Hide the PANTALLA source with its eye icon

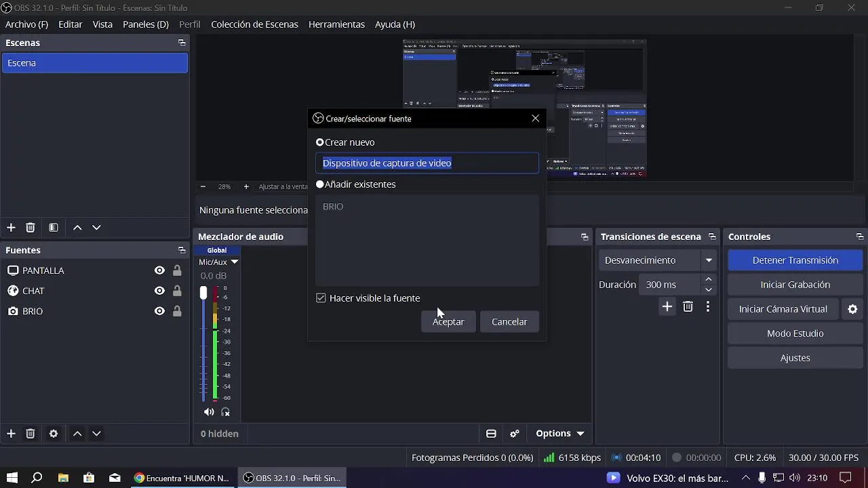(159, 270)
